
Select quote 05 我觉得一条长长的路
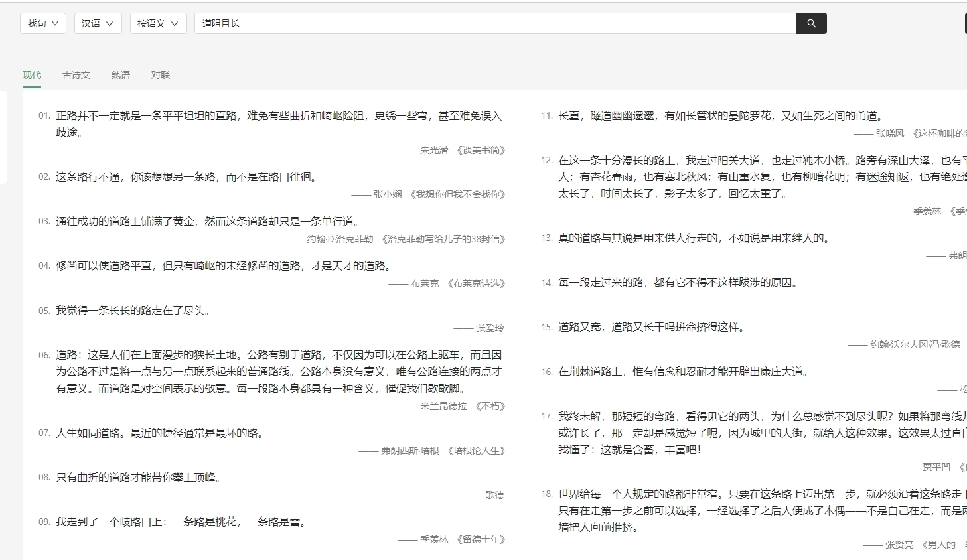(x=134, y=310)
